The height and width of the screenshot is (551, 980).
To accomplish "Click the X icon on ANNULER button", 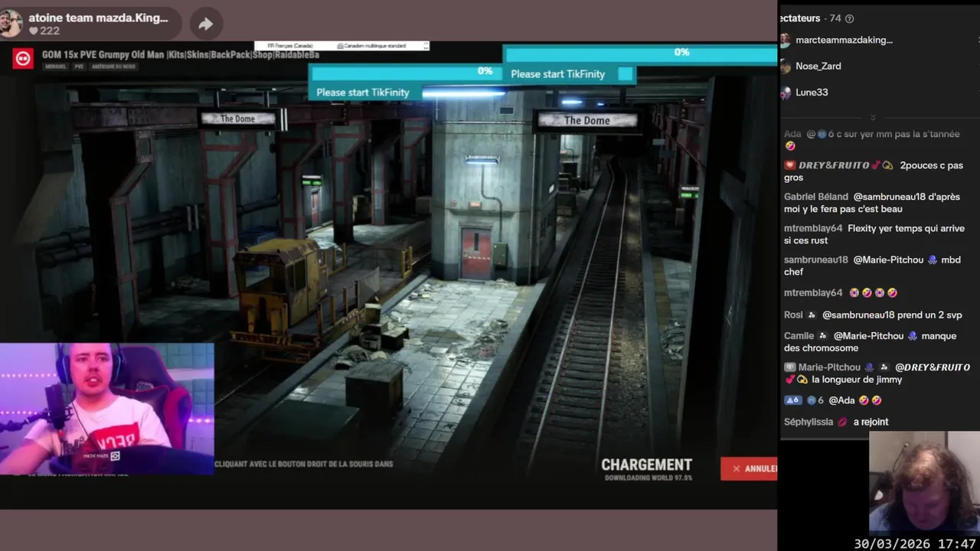I will tap(737, 468).
